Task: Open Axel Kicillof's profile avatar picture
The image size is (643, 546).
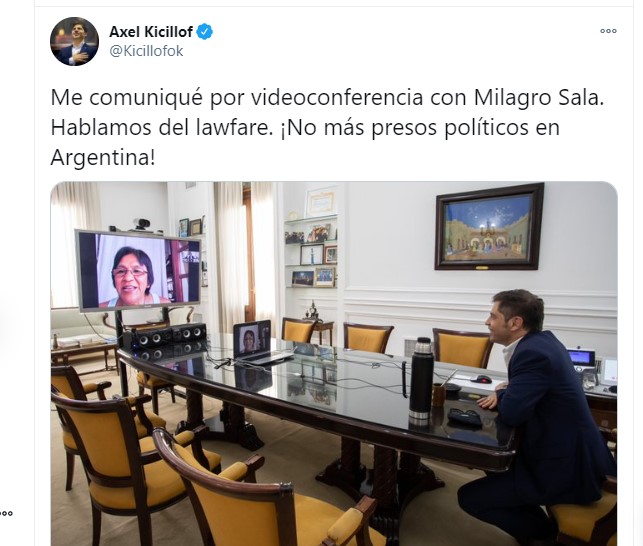Action: click(x=74, y=41)
